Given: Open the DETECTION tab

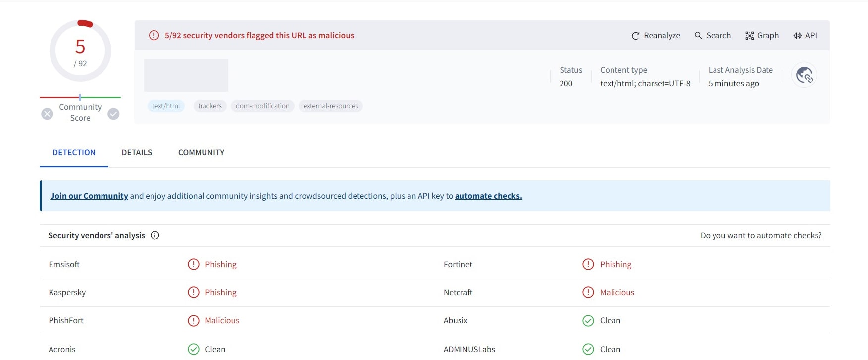Looking at the screenshot, I should [x=74, y=152].
